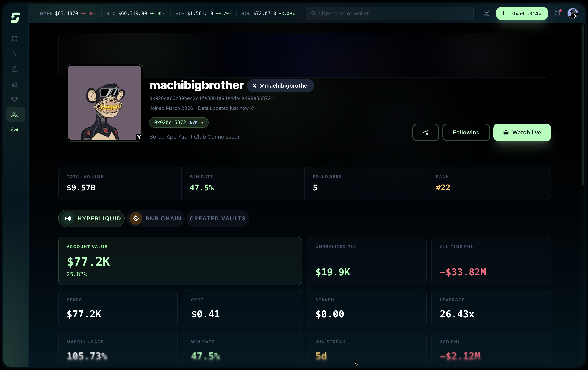Refresh data with the refresh icon
This screenshot has width=588, height=370.
(x=253, y=108)
